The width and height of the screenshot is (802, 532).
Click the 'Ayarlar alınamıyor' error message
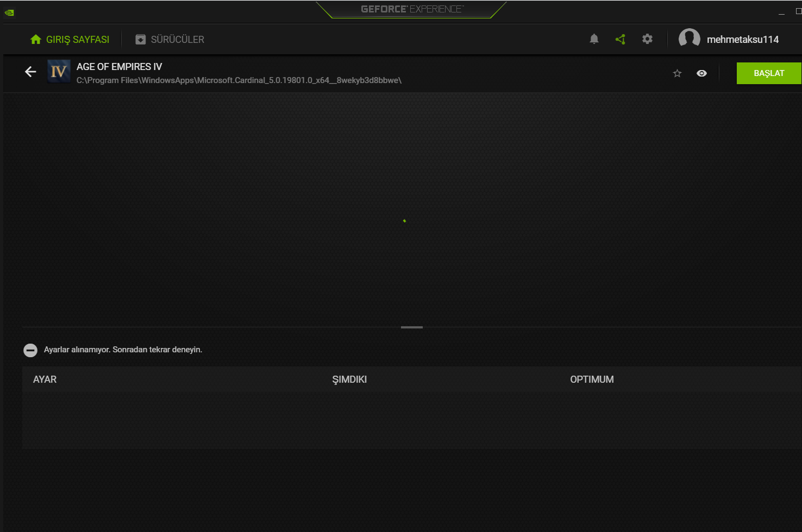pyautogui.click(x=123, y=350)
